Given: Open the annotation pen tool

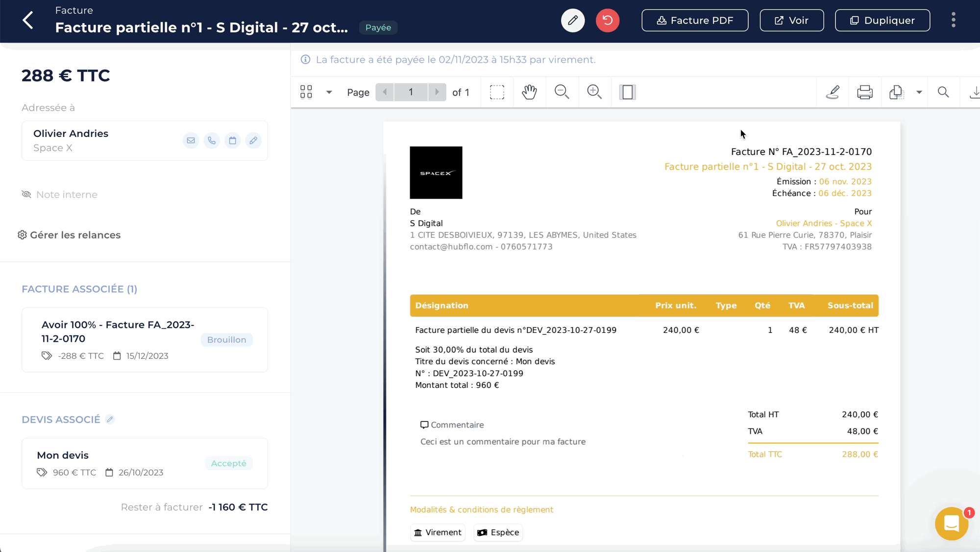Looking at the screenshot, I should coord(833,92).
